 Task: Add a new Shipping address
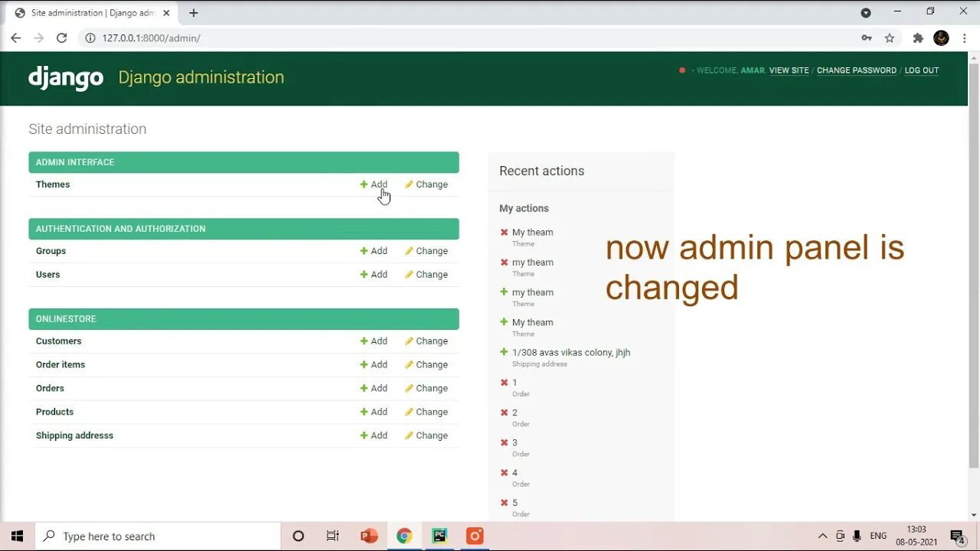click(374, 436)
